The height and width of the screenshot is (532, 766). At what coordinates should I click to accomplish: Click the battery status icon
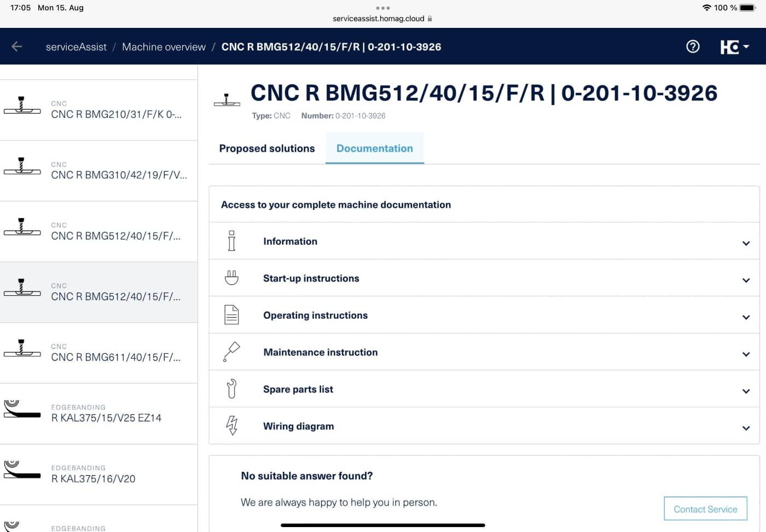[748, 8]
